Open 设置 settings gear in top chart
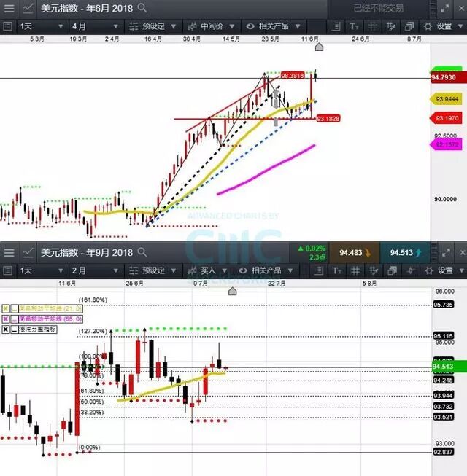Screen dimensions: 467x476 [428, 26]
